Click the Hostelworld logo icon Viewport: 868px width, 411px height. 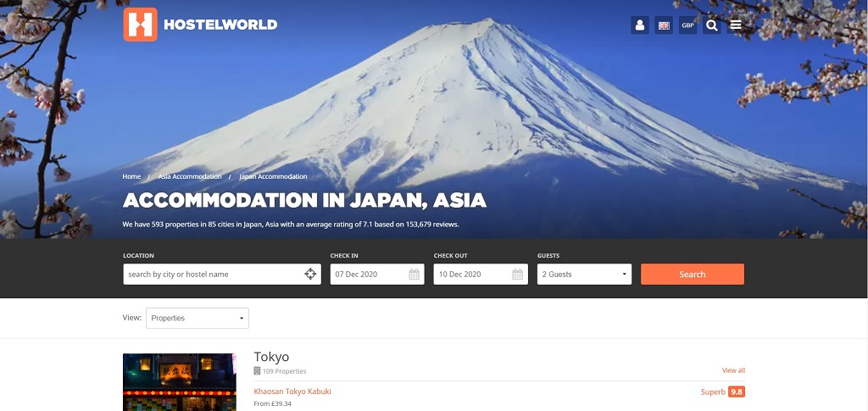[140, 25]
